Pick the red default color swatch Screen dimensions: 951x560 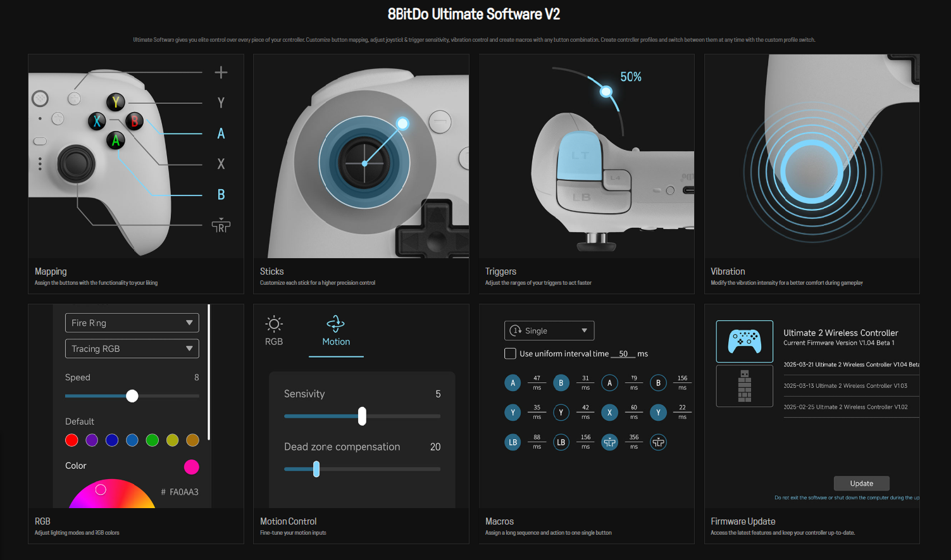[71, 440]
